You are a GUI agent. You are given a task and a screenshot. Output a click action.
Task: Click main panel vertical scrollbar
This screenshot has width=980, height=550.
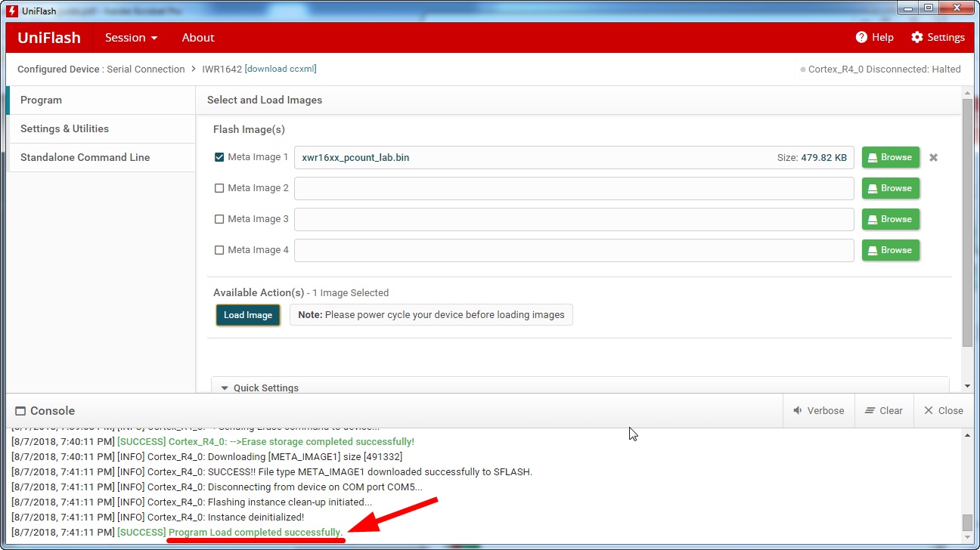pyautogui.click(x=967, y=223)
